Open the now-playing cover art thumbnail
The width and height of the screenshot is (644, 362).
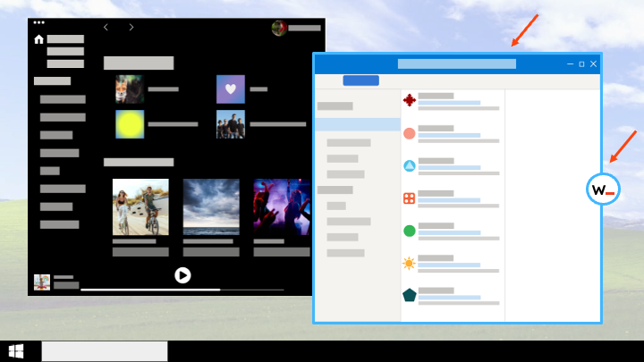42,282
